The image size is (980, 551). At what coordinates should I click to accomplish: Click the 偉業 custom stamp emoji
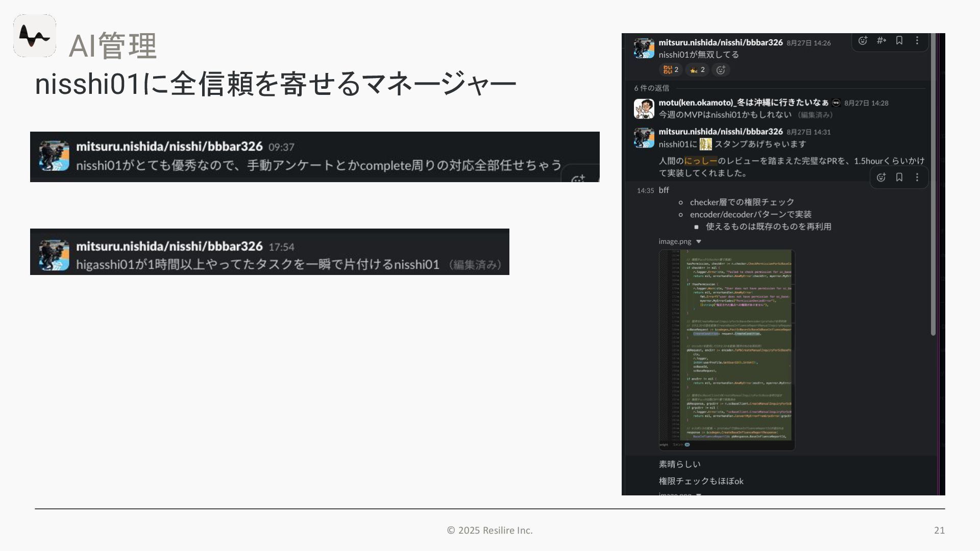point(705,144)
